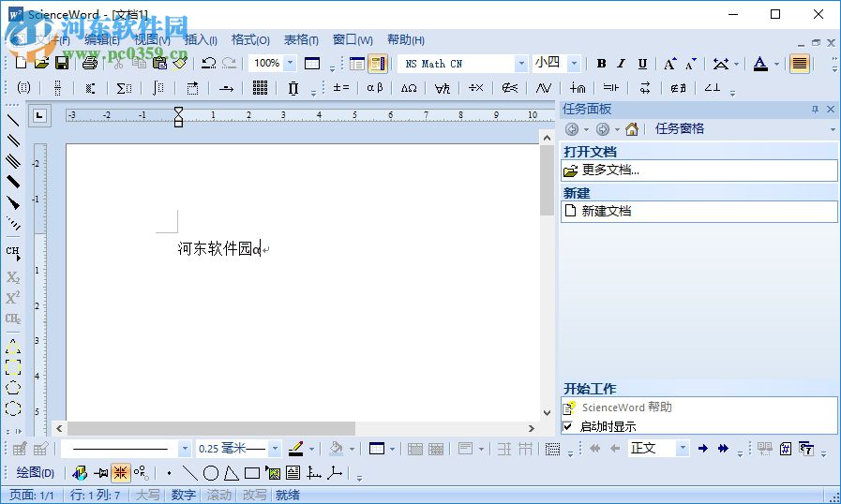Open the 正文 style dropdown

pos(683,448)
